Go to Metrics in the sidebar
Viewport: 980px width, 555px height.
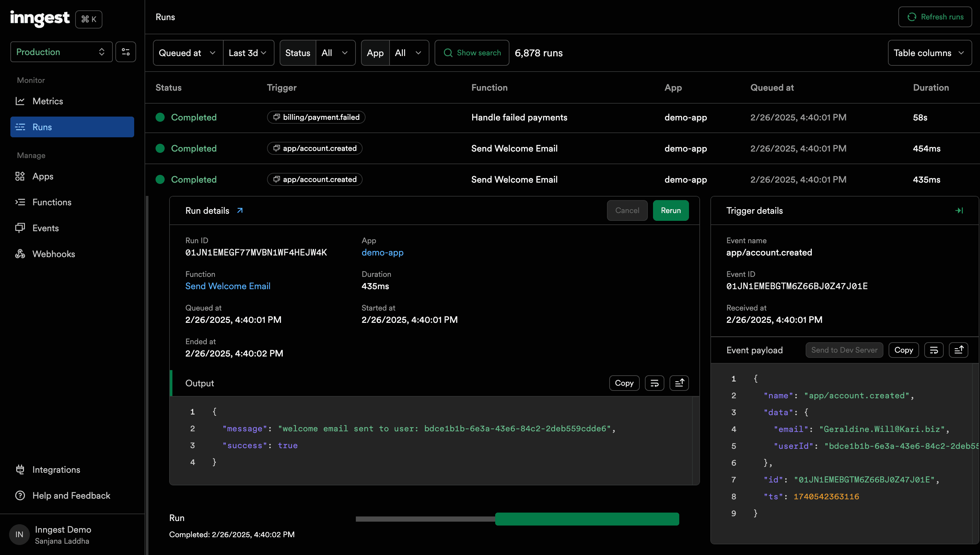(x=72, y=101)
